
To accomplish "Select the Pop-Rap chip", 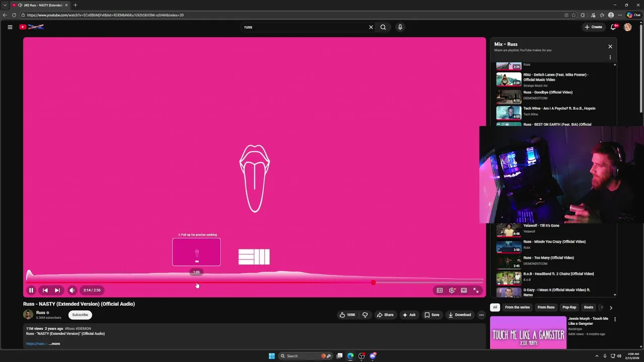I will coord(569,307).
